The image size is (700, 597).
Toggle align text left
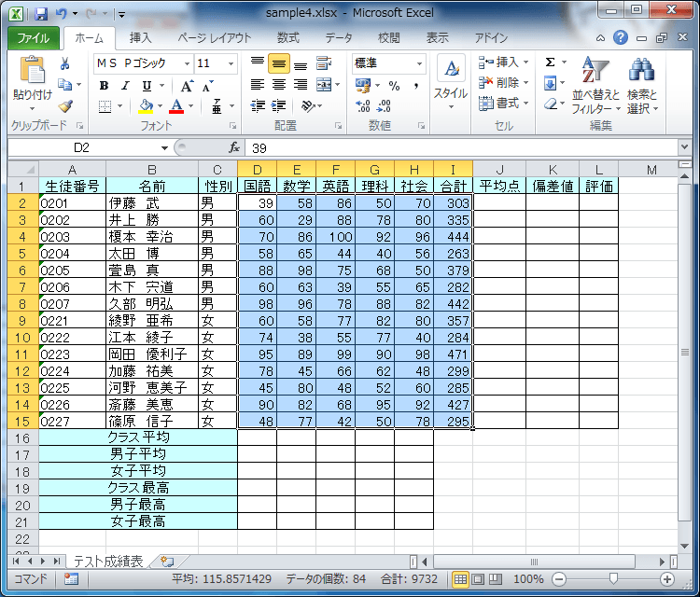click(258, 84)
